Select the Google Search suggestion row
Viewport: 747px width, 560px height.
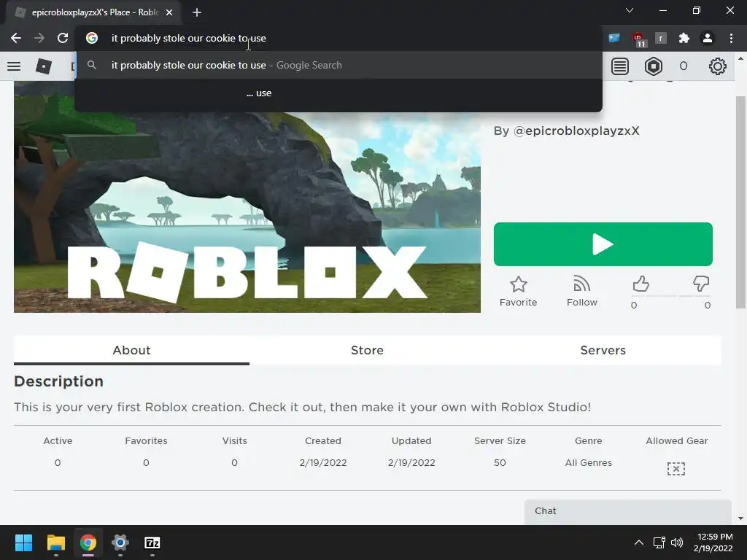coord(338,65)
